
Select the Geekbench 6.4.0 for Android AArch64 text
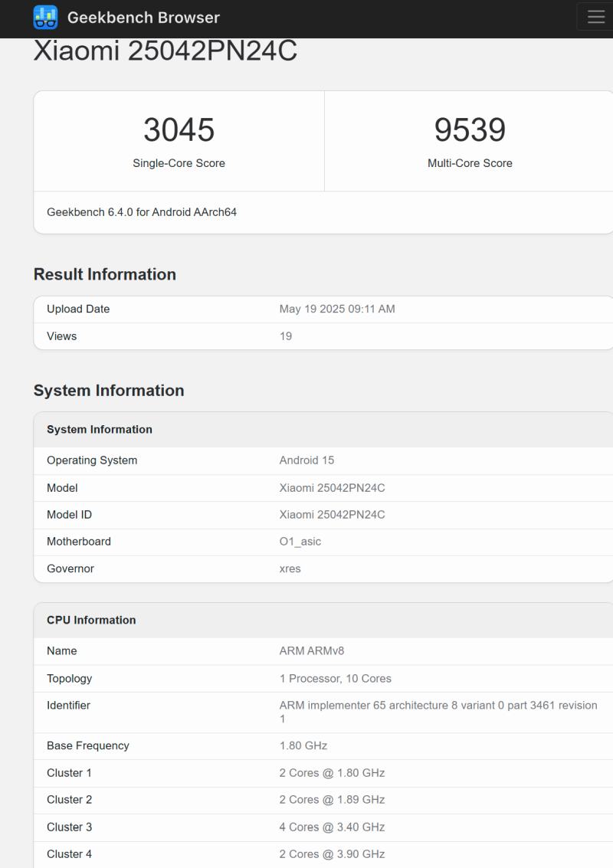142,212
